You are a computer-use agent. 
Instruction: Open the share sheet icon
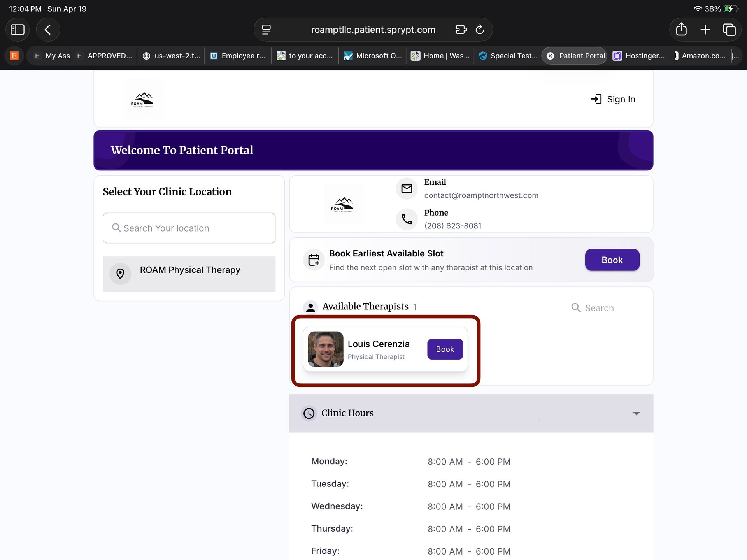(x=681, y=30)
